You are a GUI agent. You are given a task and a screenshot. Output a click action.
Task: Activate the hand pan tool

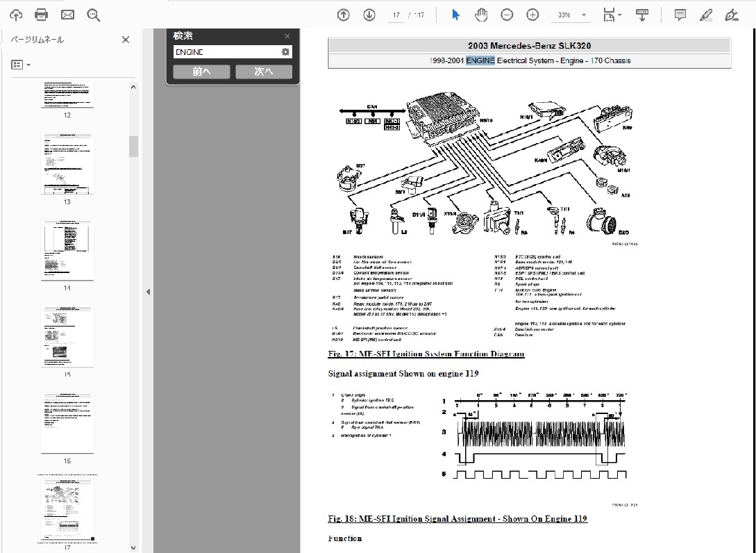[x=480, y=15]
